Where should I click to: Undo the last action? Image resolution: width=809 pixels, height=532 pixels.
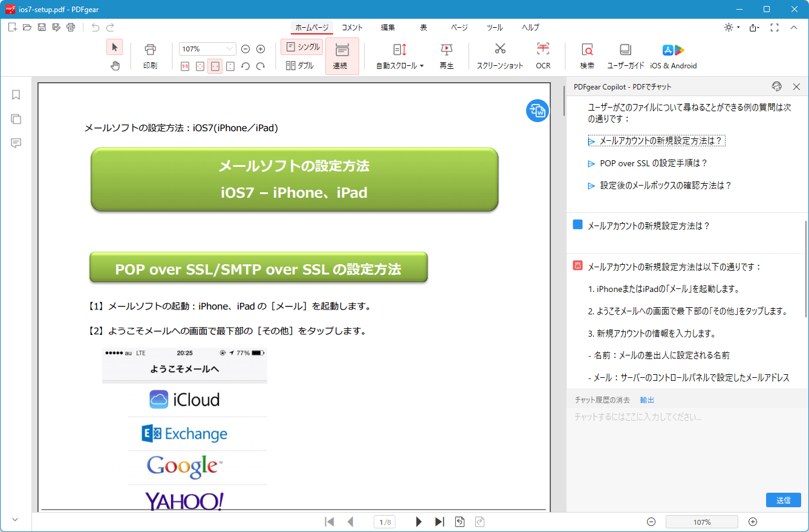95,27
